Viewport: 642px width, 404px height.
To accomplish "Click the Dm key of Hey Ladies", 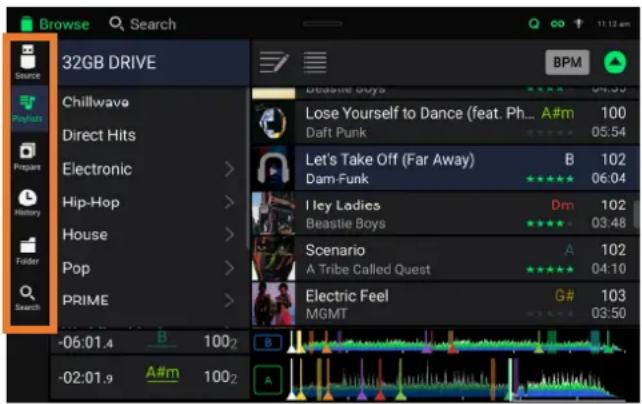I will tap(563, 205).
